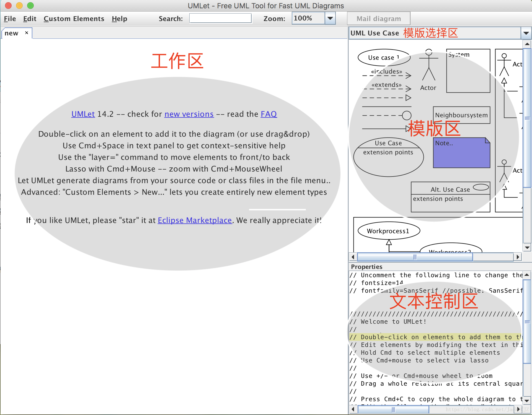Viewport: 532px width, 415px height.
Task: Select the dashed line with circle end
Action: pyautogui.click(x=387, y=115)
